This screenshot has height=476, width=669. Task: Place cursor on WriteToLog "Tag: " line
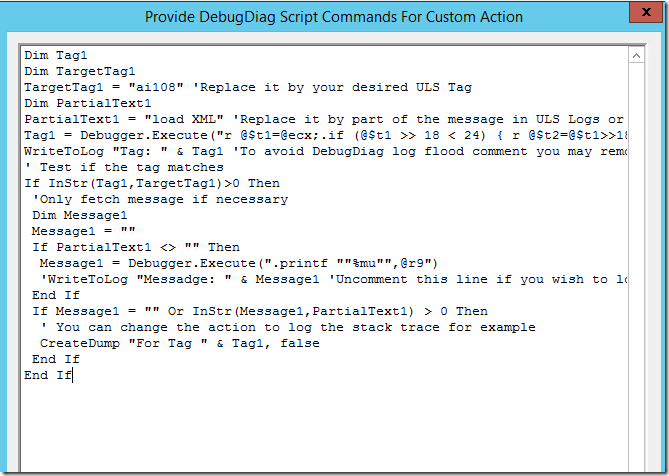click(120, 151)
